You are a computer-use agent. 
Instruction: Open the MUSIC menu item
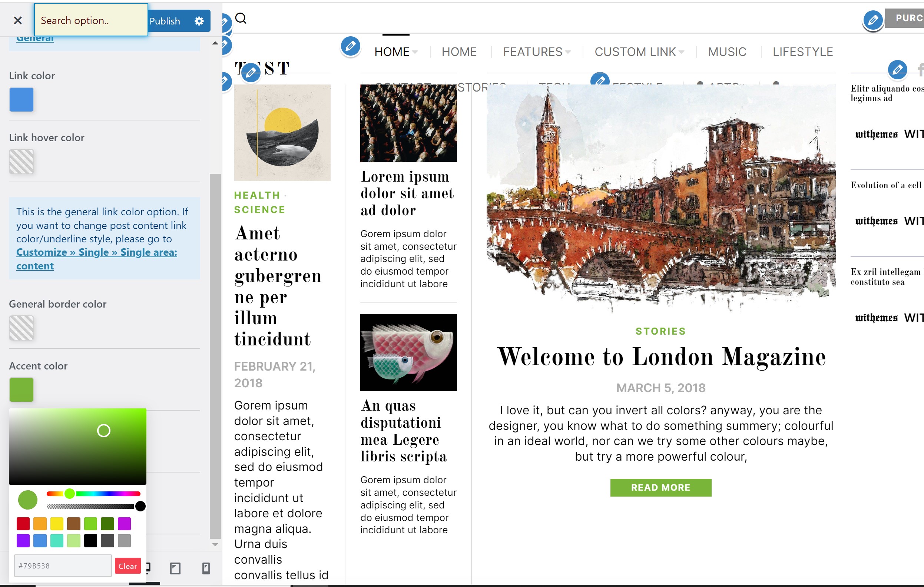[x=727, y=52]
